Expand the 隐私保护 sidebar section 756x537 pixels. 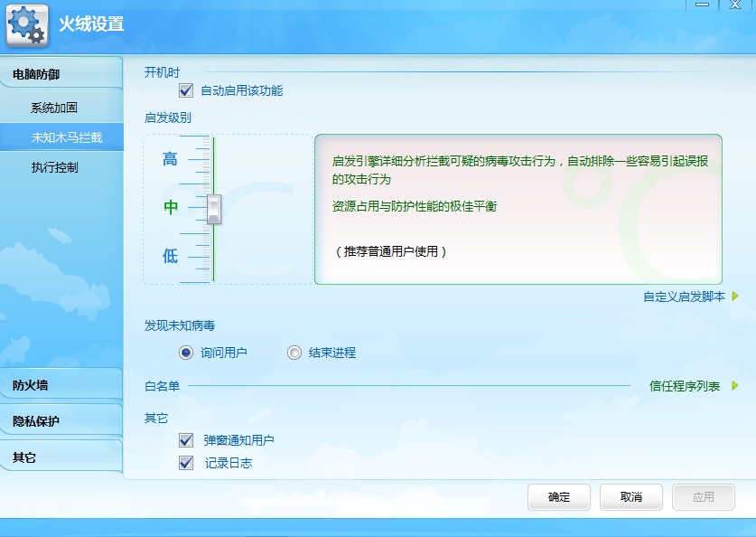pos(61,421)
